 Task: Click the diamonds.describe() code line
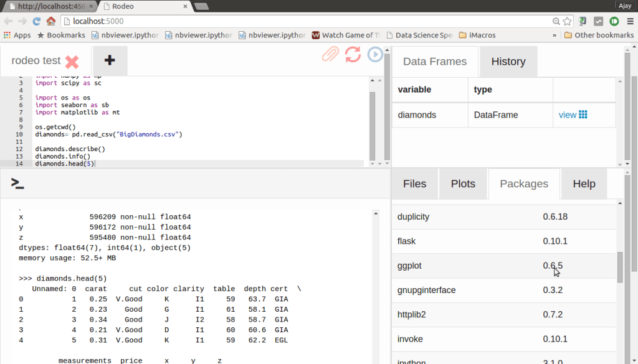[70, 149]
